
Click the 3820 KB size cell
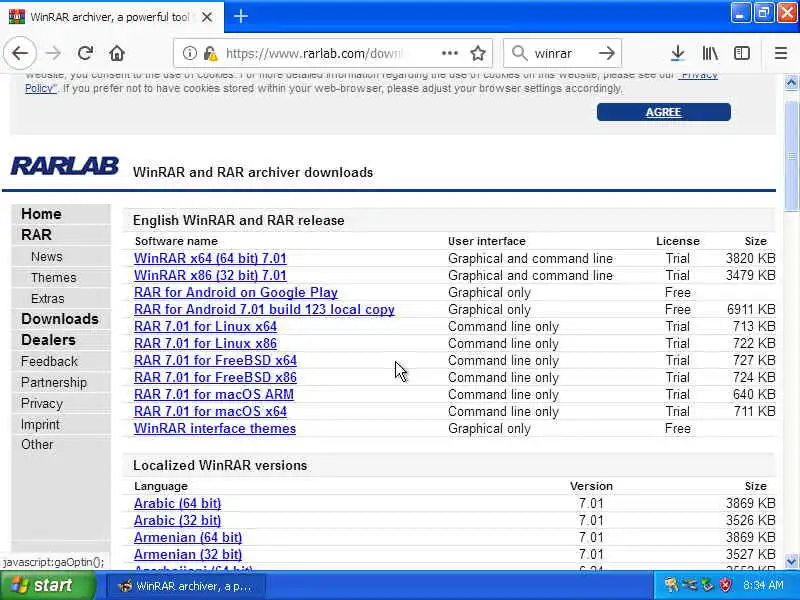point(750,258)
